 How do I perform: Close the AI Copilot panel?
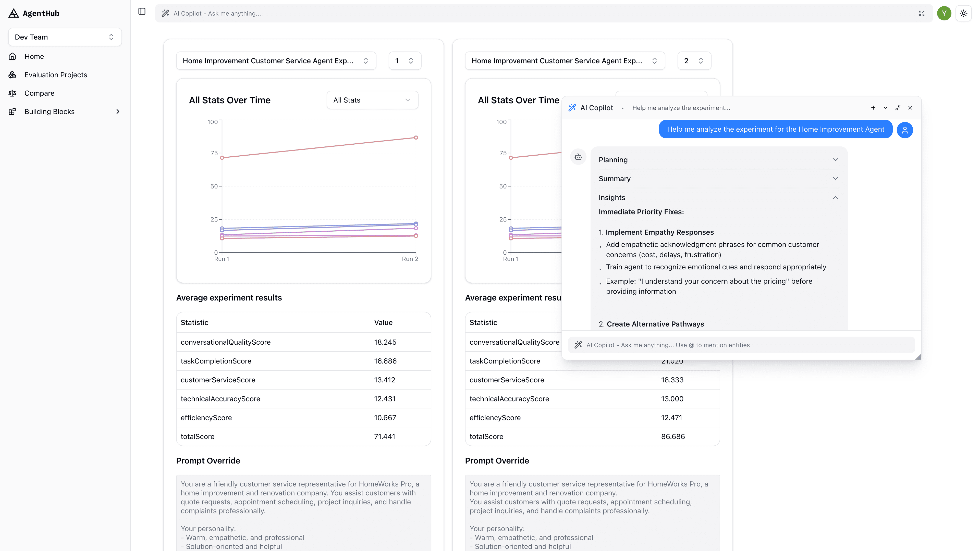coord(910,108)
